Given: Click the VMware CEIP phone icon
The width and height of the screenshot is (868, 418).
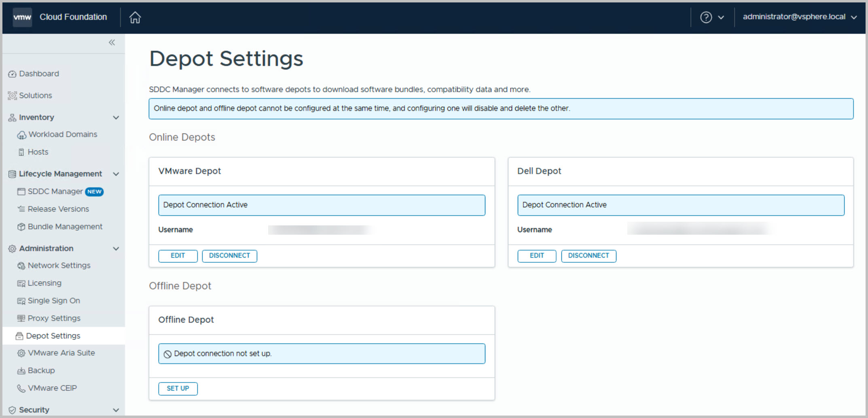Looking at the screenshot, I should [21, 388].
